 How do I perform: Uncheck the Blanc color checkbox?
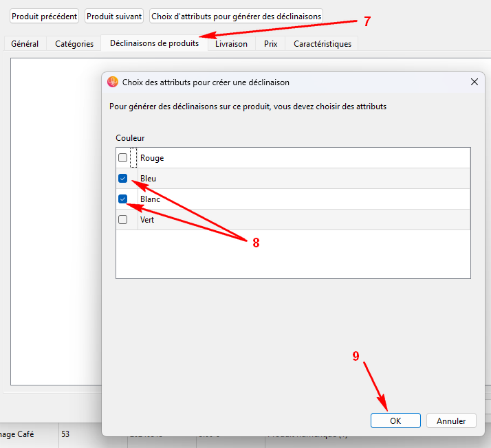(122, 199)
